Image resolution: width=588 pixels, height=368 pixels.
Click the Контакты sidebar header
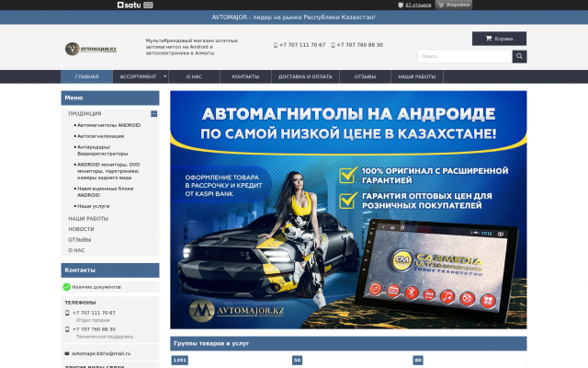tap(110, 270)
